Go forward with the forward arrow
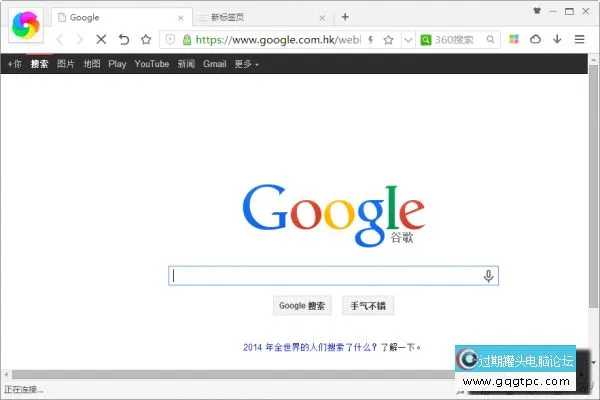Screen dimensions: 600x400 pos(80,39)
